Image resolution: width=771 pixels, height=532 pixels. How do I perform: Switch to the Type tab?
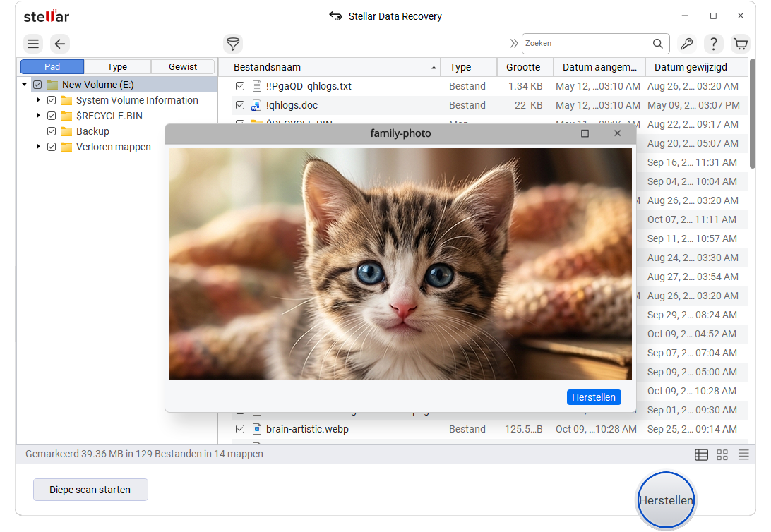(117, 67)
